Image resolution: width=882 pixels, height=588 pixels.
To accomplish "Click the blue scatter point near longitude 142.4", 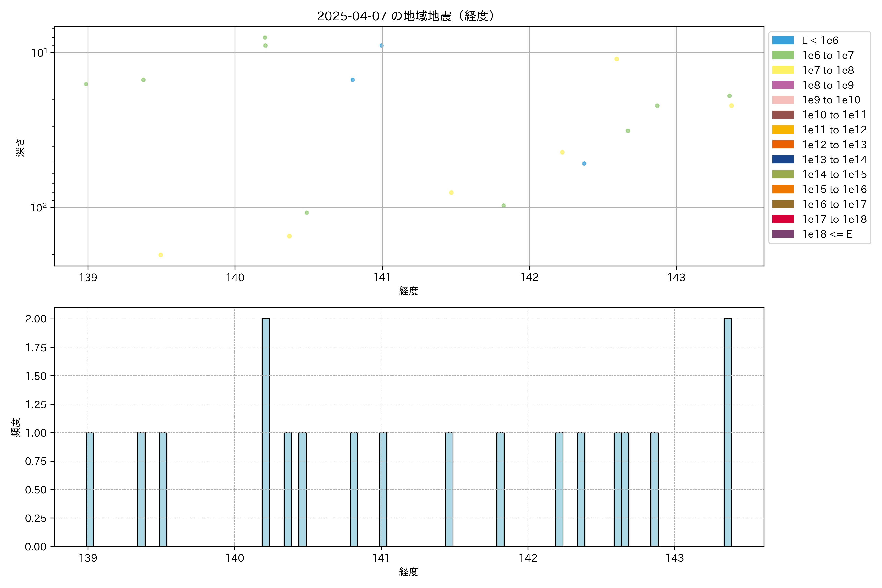I will [x=584, y=163].
